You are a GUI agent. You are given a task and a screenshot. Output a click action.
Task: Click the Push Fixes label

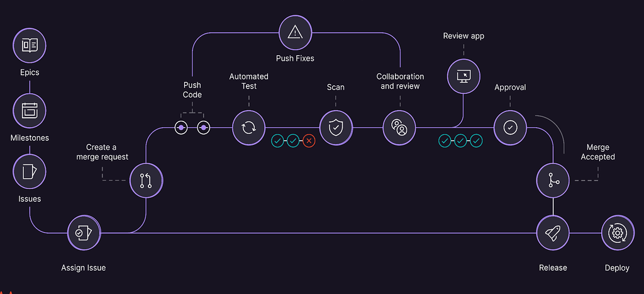295,59
